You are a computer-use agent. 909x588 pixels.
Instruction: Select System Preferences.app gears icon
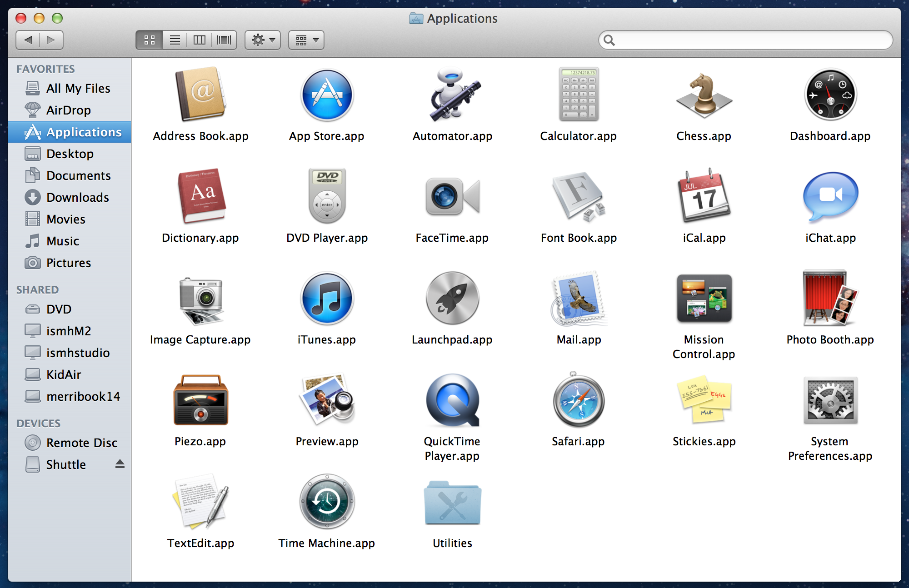click(x=830, y=400)
